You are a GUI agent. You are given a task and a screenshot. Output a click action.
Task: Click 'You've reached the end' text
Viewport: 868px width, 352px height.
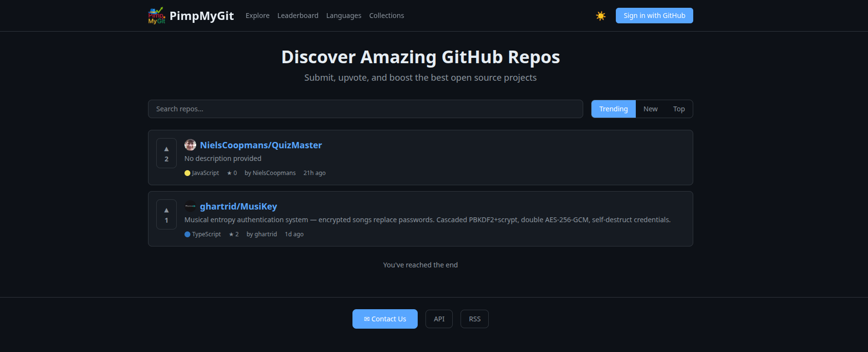(x=421, y=265)
